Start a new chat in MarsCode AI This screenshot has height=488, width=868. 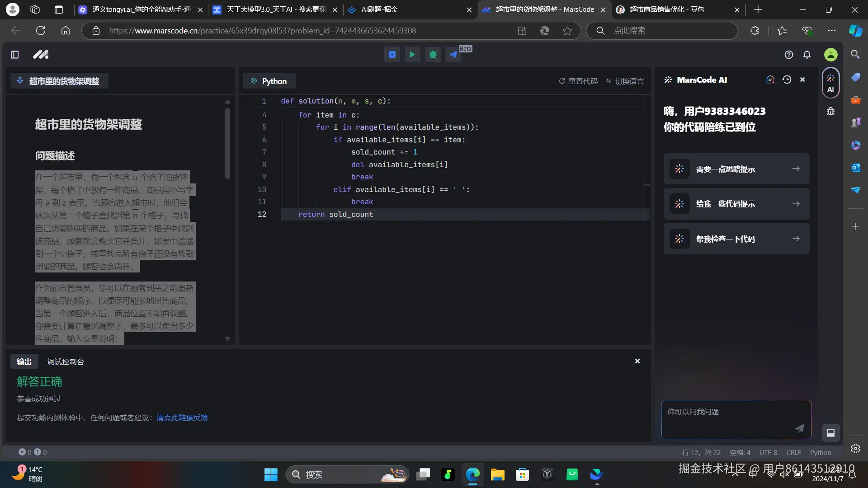click(x=770, y=80)
